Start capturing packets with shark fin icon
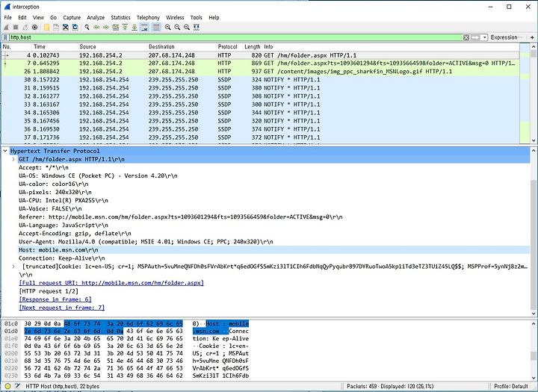This screenshot has height=392, width=538. click(6, 28)
